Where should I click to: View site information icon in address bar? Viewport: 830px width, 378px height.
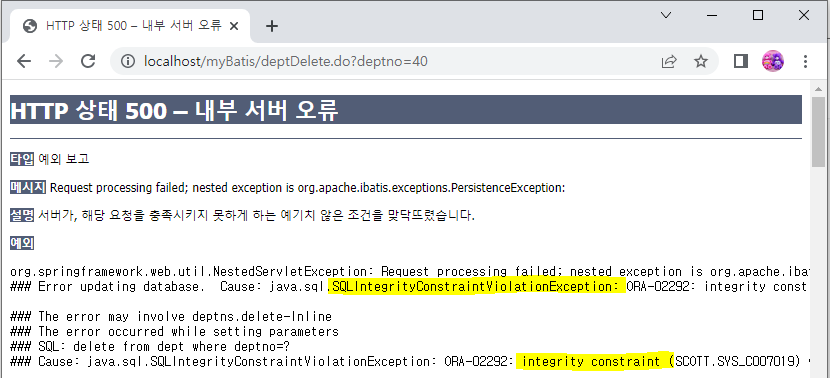point(128,62)
